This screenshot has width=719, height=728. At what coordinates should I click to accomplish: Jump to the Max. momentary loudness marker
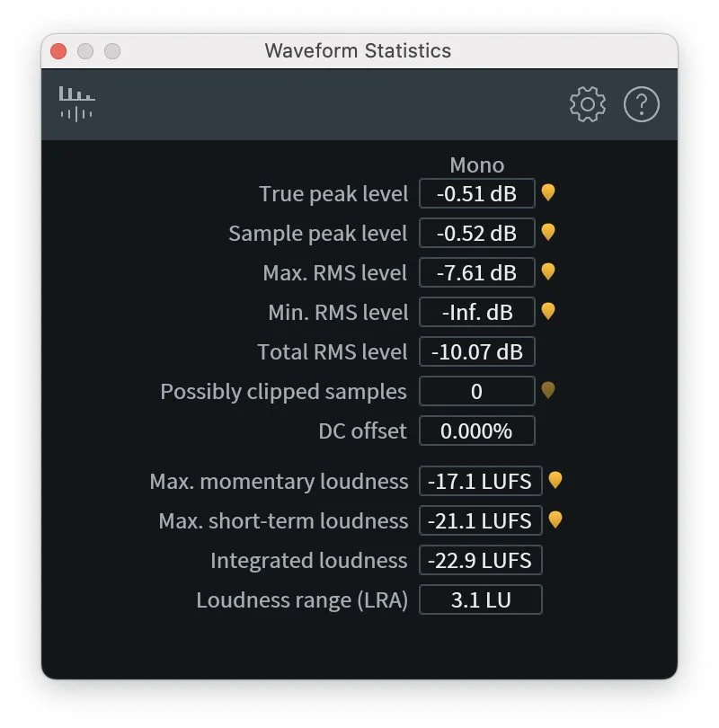555,481
